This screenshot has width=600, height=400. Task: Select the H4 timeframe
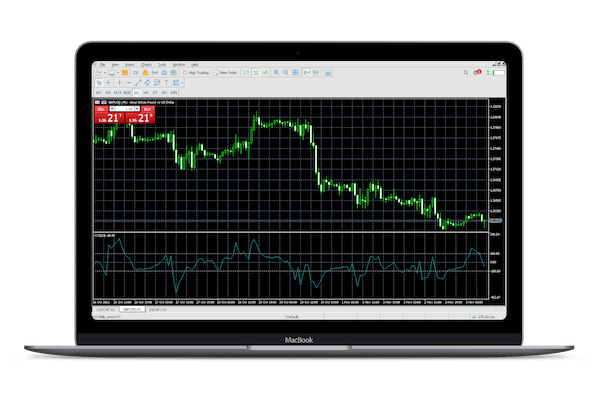tap(145, 92)
